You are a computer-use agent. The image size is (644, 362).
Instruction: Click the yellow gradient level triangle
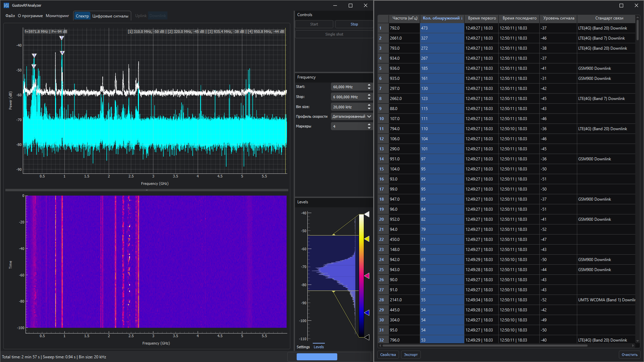pyautogui.click(x=367, y=239)
